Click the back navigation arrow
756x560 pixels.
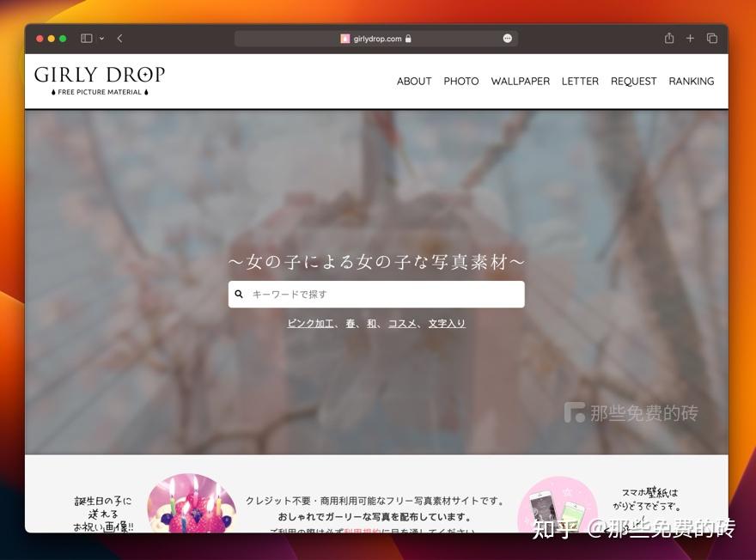coord(119,38)
